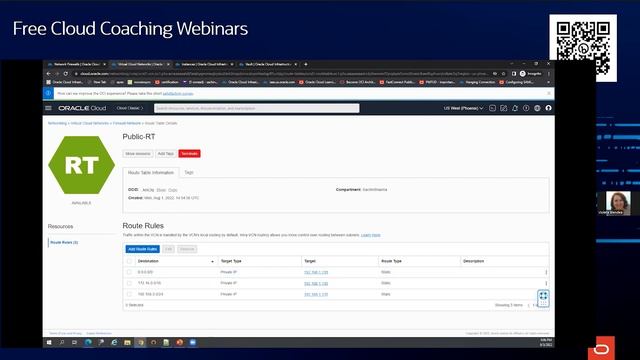Bookmark this page with the star icon
640x360 pixels.
(503, 74)
